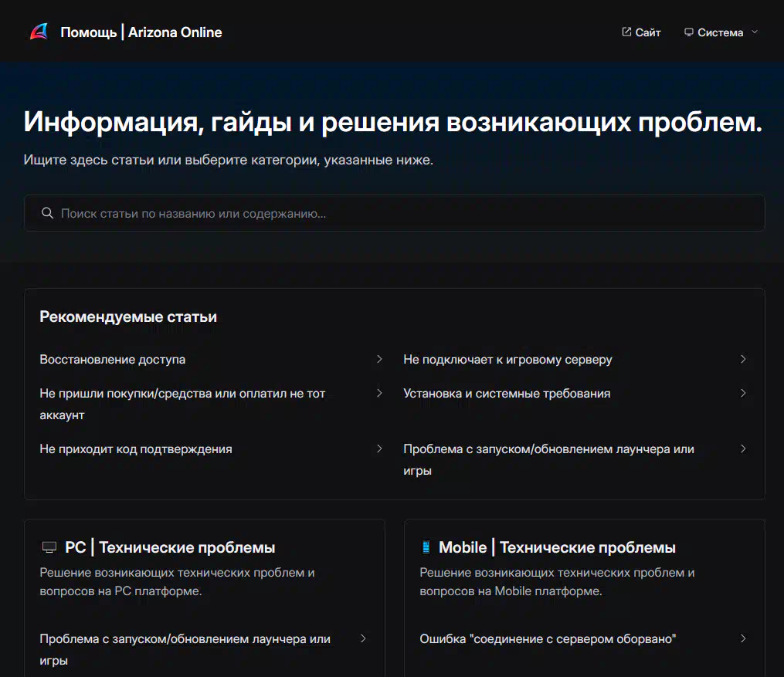The width and height of the screenshot is (784, 677).
Task: Click PC description Решение возникающих технических проблем
Action: click(177, 581)
